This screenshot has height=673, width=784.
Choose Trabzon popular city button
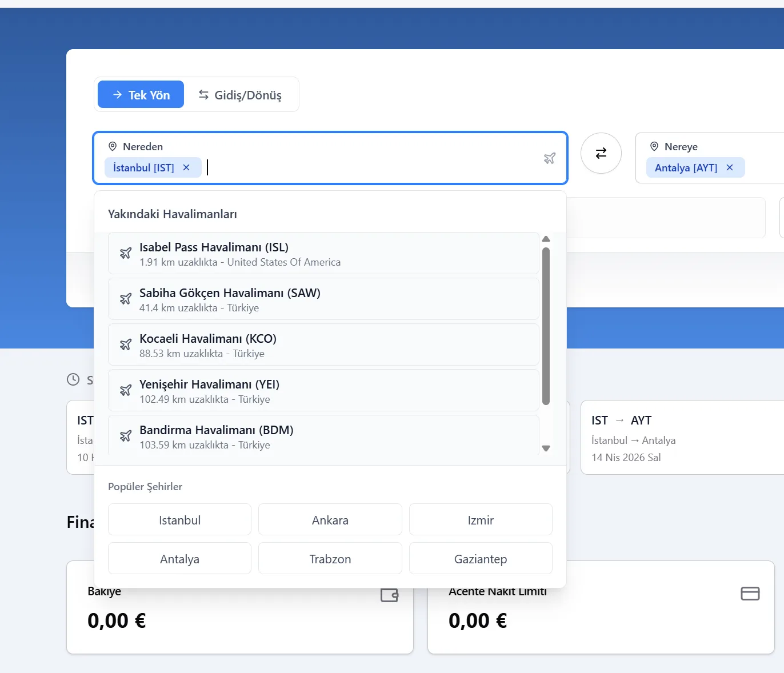[x=330, y=559]
